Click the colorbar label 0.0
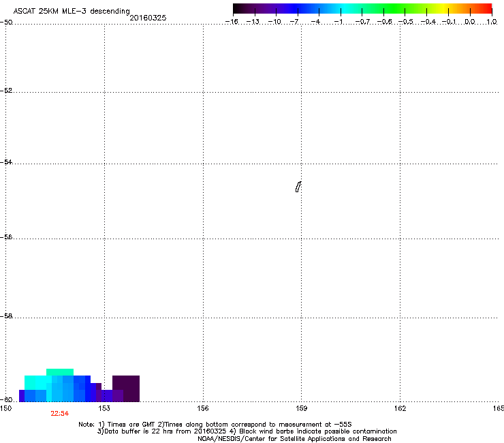Screen dimensions: 504x443 (470, 22)
